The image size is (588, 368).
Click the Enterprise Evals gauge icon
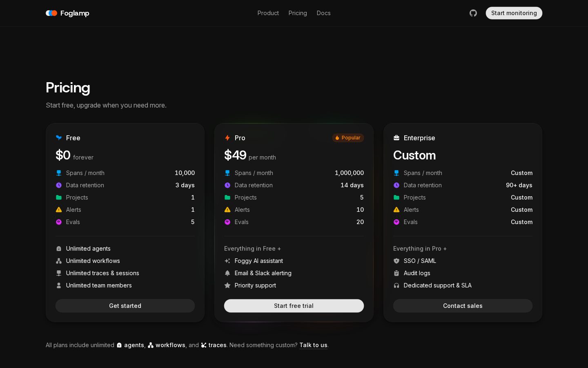(396, 222)
